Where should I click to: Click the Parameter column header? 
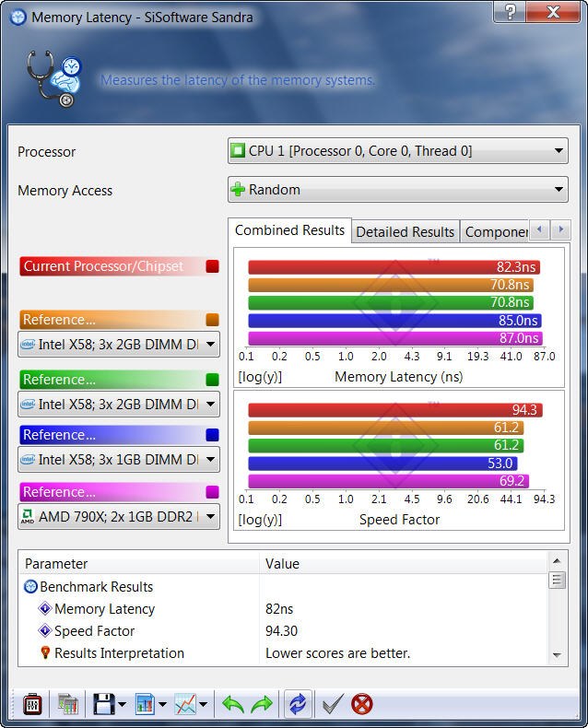[x=139, y=564]
